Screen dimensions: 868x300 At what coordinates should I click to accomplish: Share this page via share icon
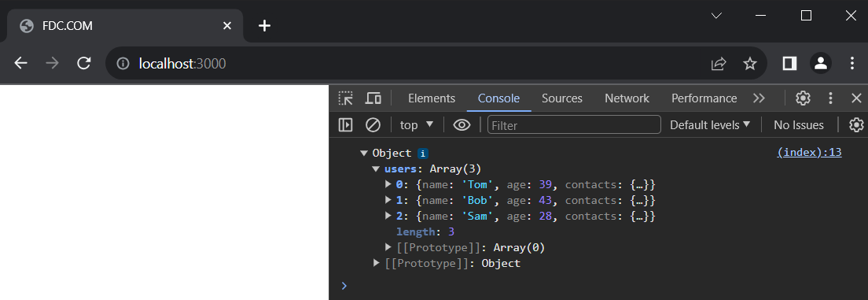pos(718,64)
